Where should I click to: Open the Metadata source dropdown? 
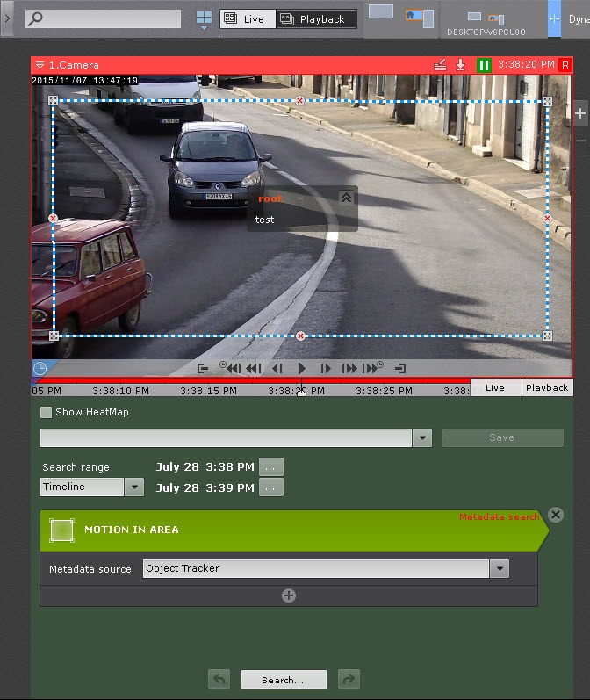(499, 569)
